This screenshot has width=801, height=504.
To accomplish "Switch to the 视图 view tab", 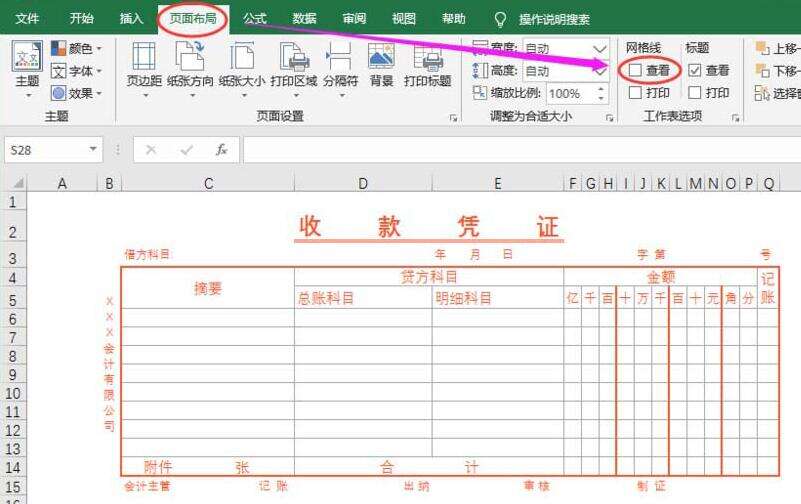I will (x=404, y=19).
